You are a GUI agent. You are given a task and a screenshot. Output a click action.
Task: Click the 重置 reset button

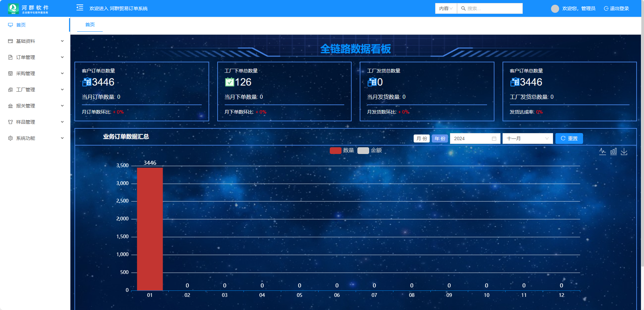tap(569, 138)
